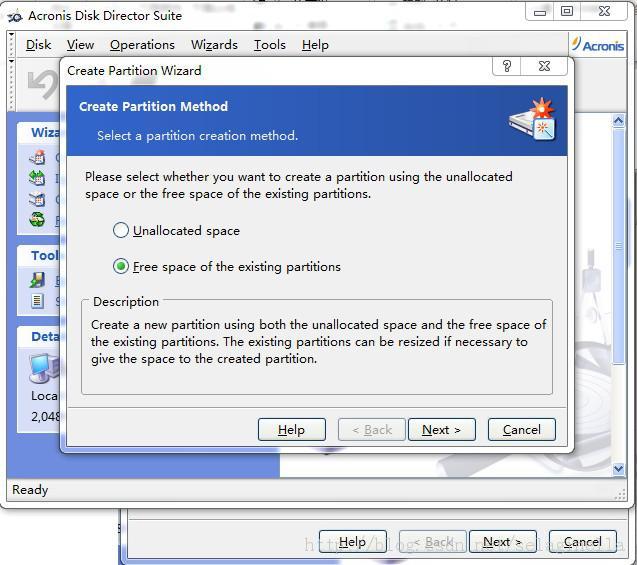Viewport: 637px width, 565px height.
Task: Minimize the Acronis Disk Director Suite window
Action: (540, 12)
